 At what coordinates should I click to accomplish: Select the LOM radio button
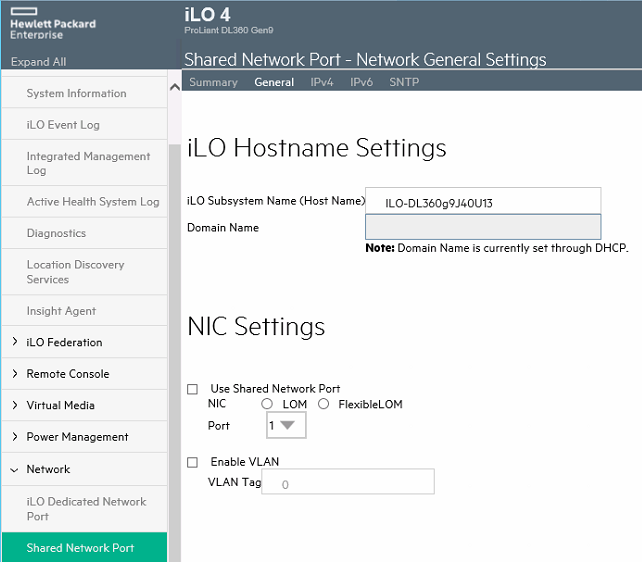pyautogui.click(x=267, y=404)
